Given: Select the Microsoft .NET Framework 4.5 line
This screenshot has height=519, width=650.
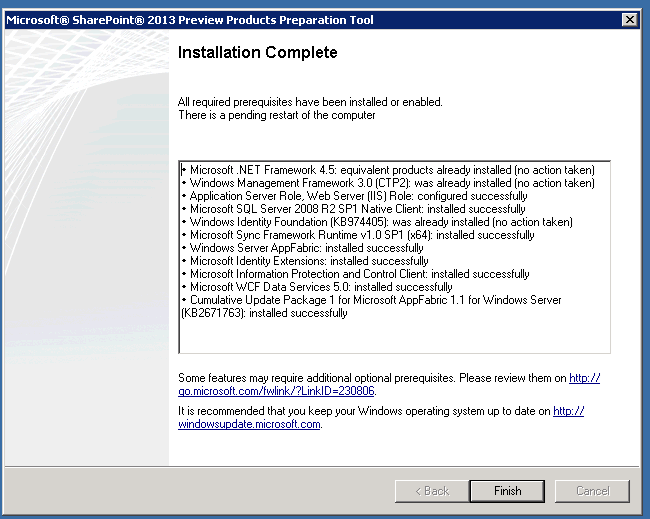Looking at the screenshot, I should pos(388,170).
